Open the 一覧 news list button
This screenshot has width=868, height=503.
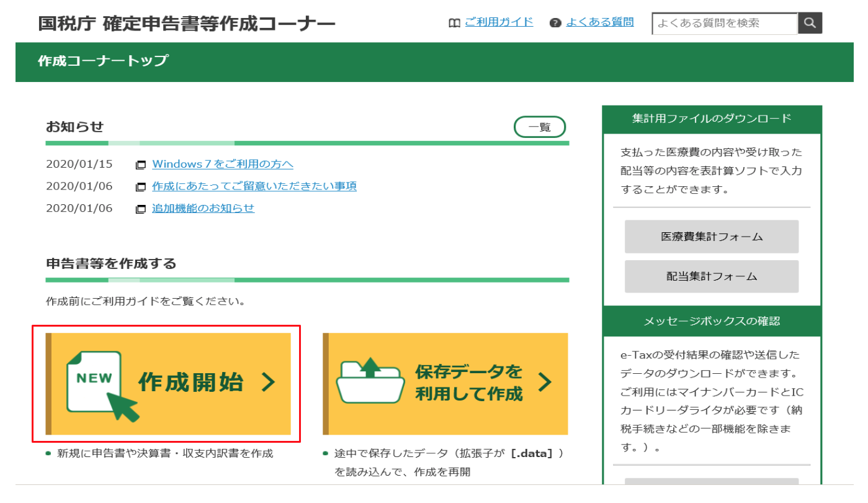click(x=539, y=127)
